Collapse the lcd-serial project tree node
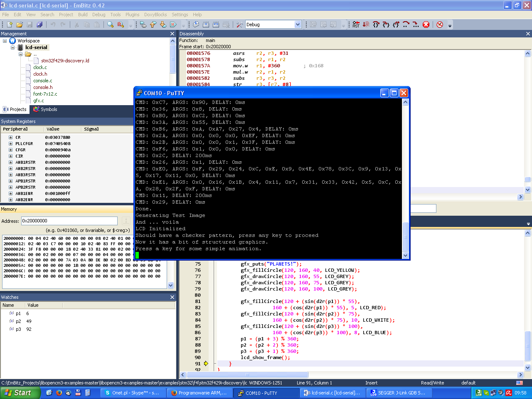Screen dimensions: 532x399 (x=13, y=47)
